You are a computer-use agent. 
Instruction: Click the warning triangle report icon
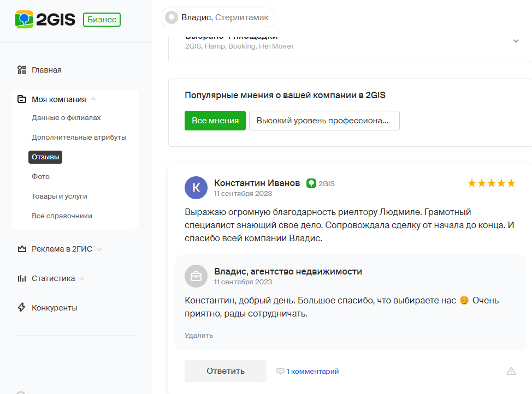(x=511, y=371)
